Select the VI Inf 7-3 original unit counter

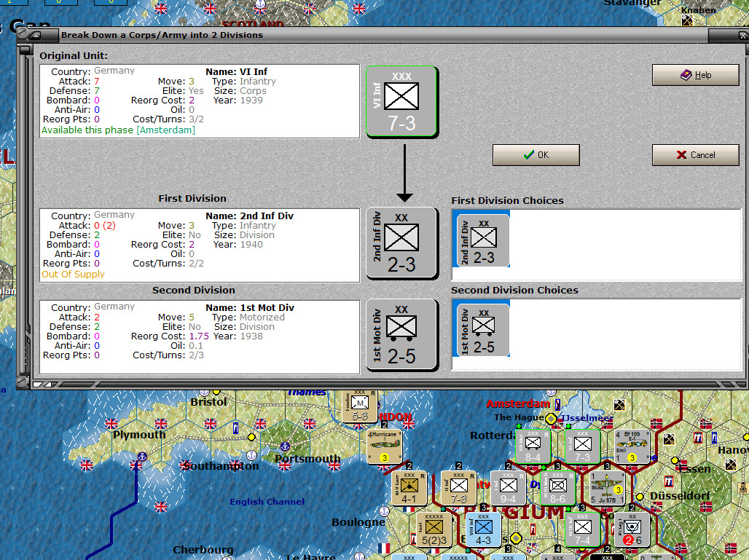point(401,102)
